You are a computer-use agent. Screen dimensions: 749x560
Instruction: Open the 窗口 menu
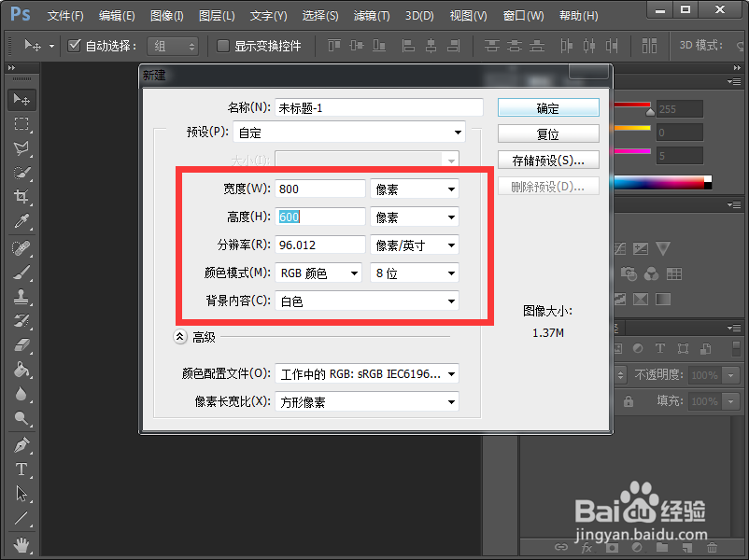click(523, 15)
